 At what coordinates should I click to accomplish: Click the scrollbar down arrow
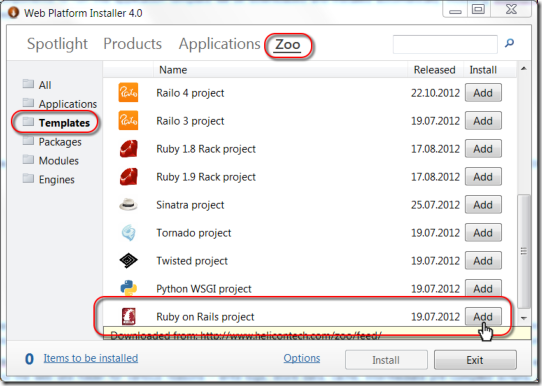524,318
